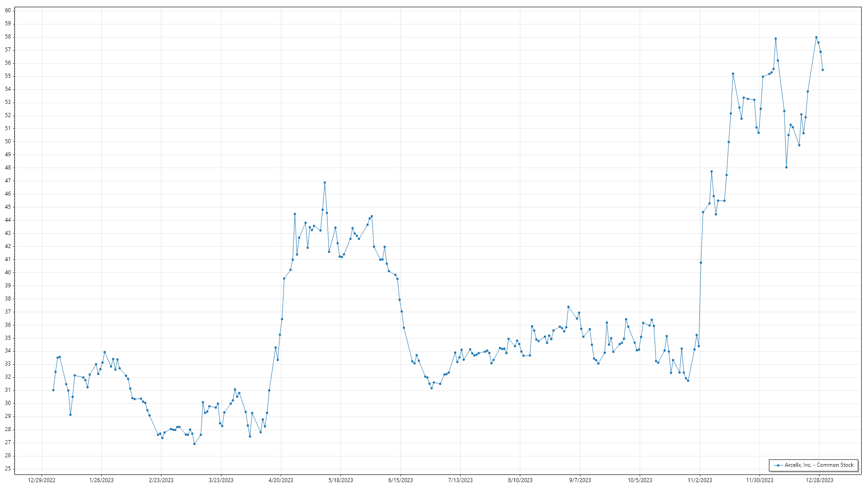868x488 pixels.
Task: Click the 11/2/2023 x-axis date label
Action: coord(700,480)
